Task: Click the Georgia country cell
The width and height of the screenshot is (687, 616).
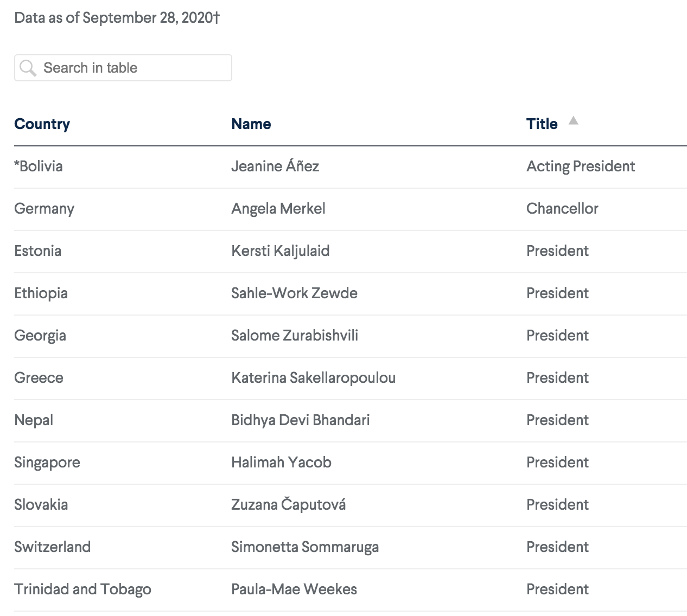Action: (x=40, y=335)
